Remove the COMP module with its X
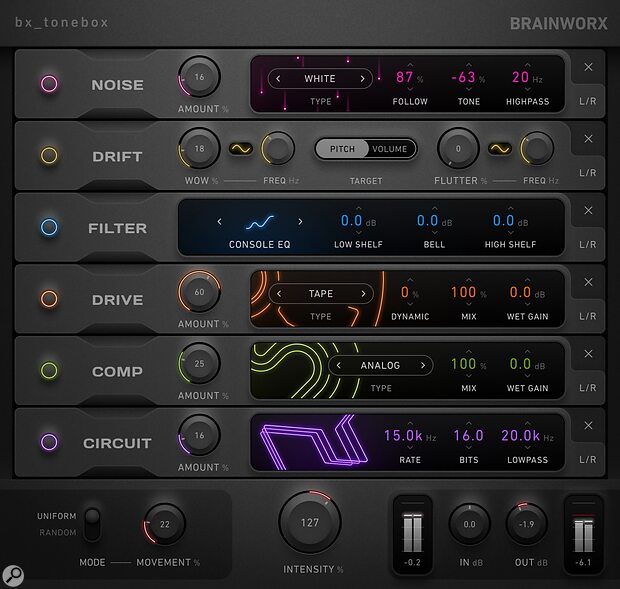620x589 pixels. [x=588, y=354]
